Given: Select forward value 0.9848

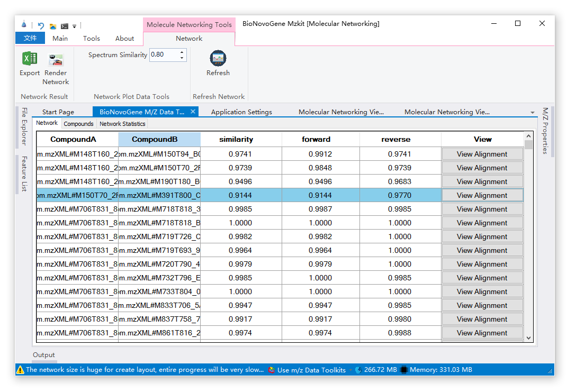Looking at the screenshot, I should tap(320, 168).
